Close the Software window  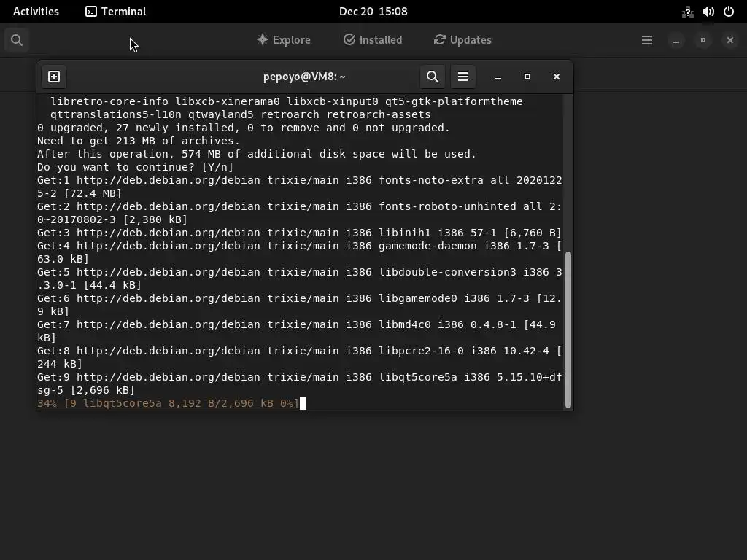tap(729, 41)
